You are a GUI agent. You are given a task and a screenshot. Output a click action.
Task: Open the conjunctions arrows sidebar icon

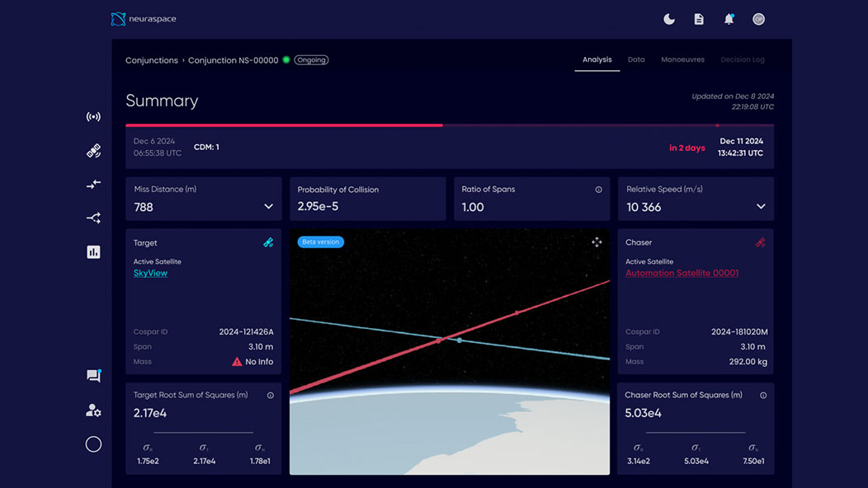(93, 185)
